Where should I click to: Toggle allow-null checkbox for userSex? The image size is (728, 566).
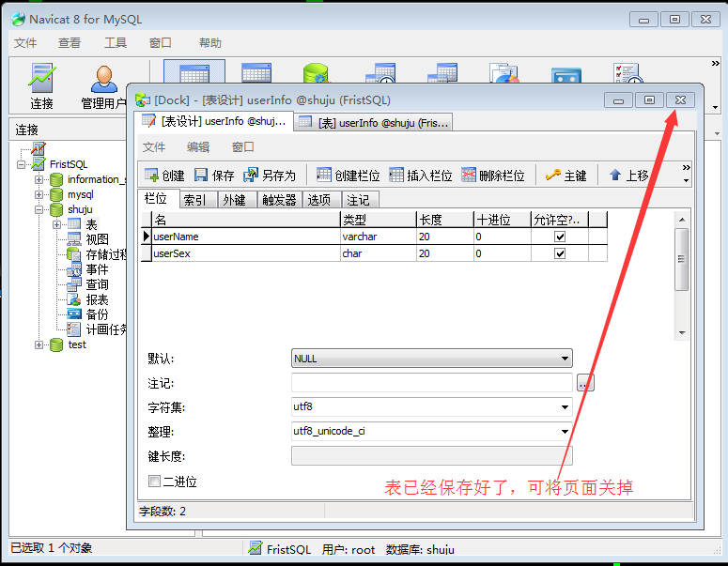click(560, 253)
